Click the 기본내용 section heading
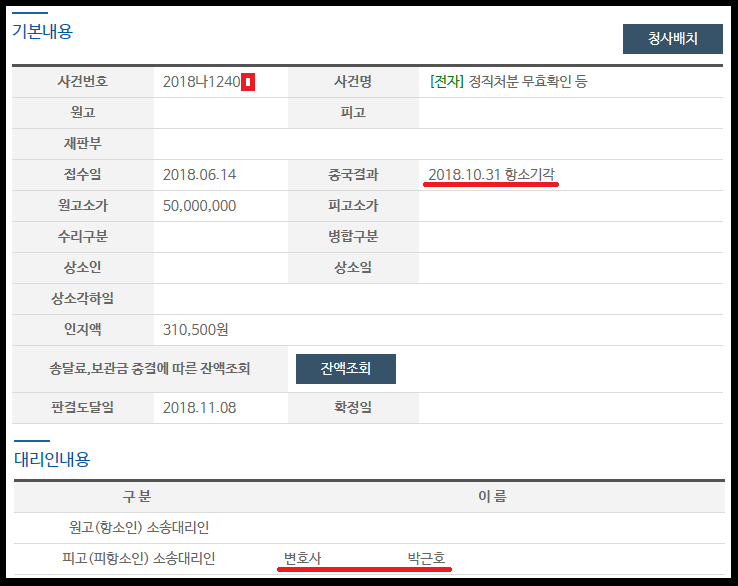The image size is (738, 586). (x=42, y=31)
